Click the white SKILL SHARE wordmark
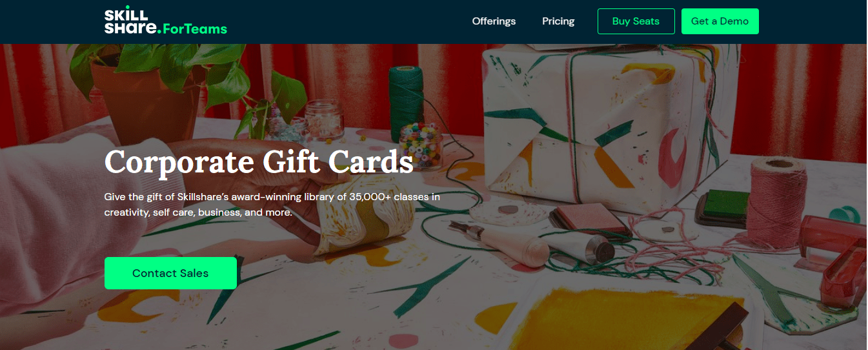The image size is (868, 350). coord(132,21)
